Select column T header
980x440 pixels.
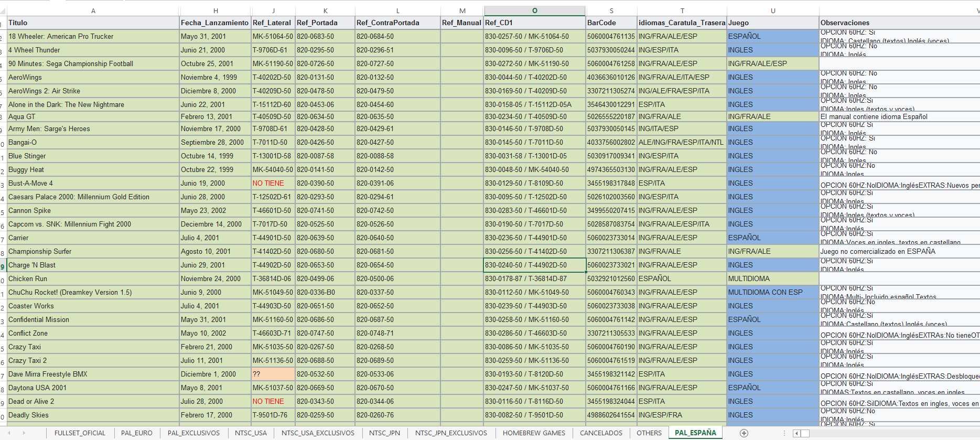click(x=682, y=10)
